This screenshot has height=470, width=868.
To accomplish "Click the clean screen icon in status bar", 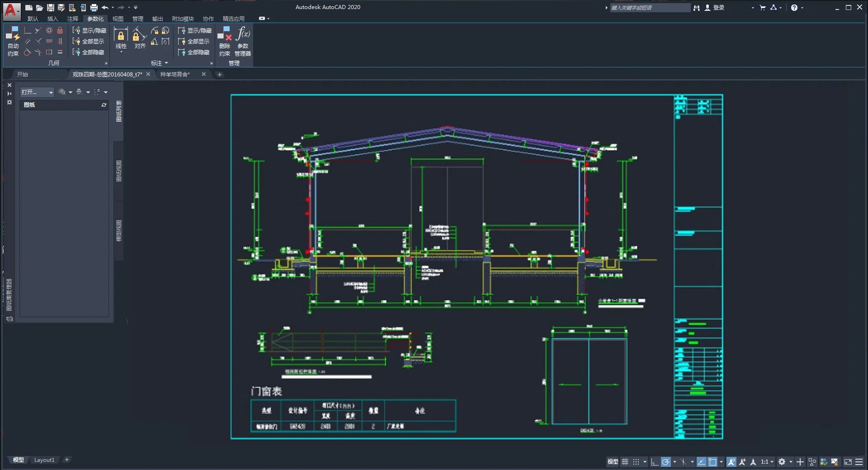I will pos(848,462).
